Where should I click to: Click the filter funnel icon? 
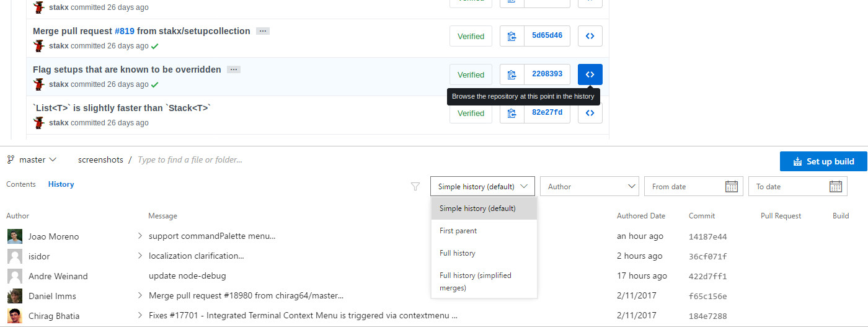click(415, 186)
